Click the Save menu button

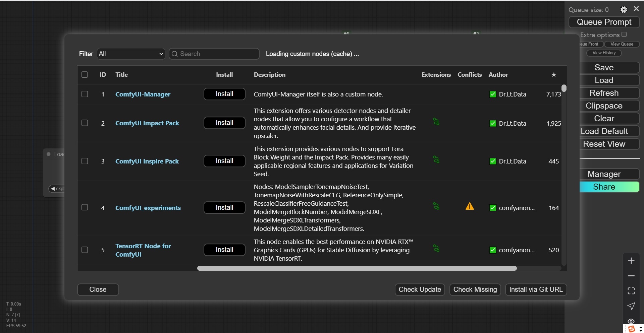click(x=609, y=68)
